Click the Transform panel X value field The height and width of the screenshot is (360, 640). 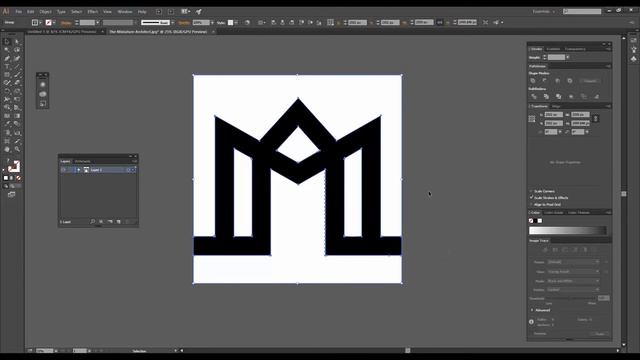point(553,115)
